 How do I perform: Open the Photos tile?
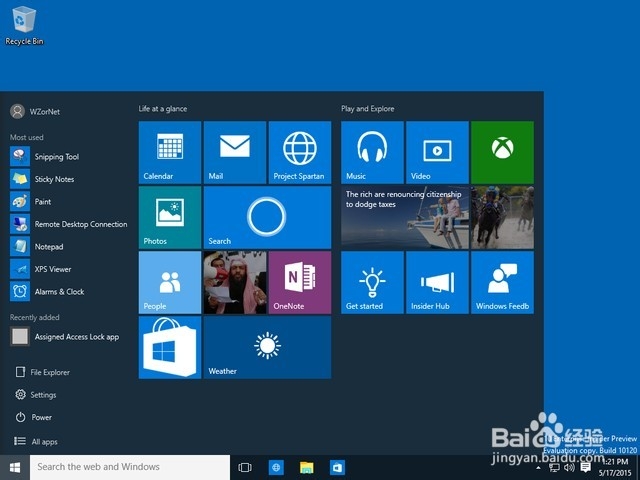(170, 218)
